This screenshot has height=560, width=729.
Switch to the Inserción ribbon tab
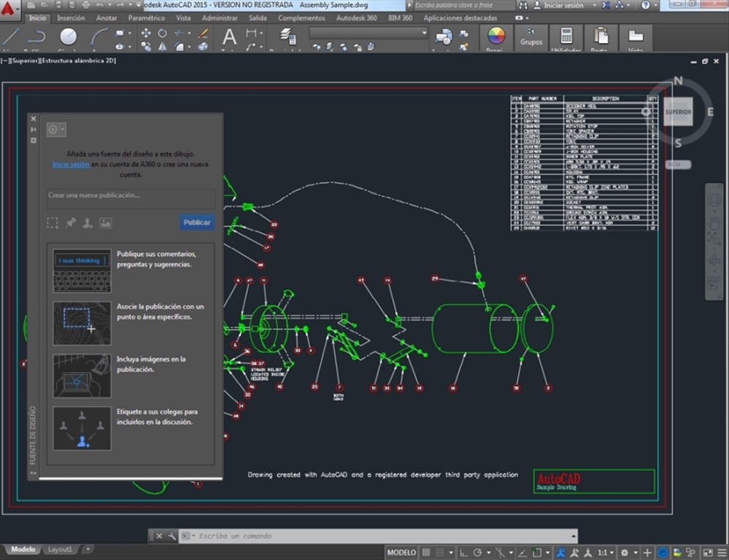tap(71, 17)
